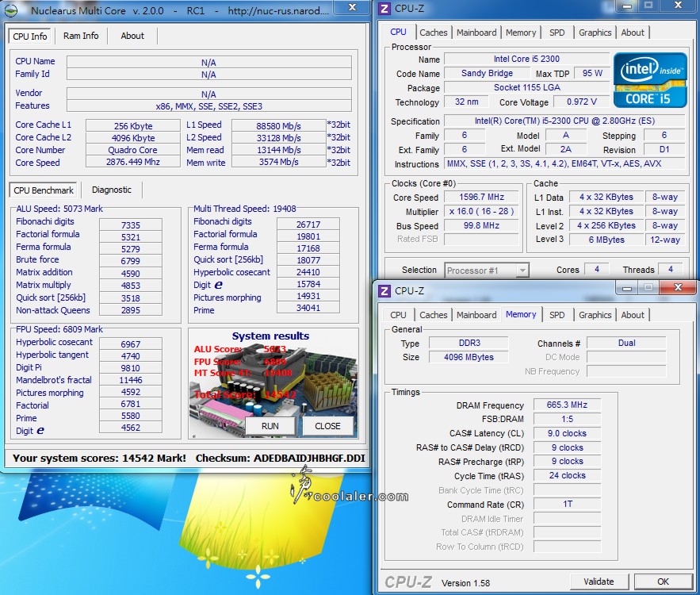The height and width of the screenshot is (595, 700).
Task: Select the CPU Info tab in Nuclearus
Action: pyautogui.click(x=30, y=36)
